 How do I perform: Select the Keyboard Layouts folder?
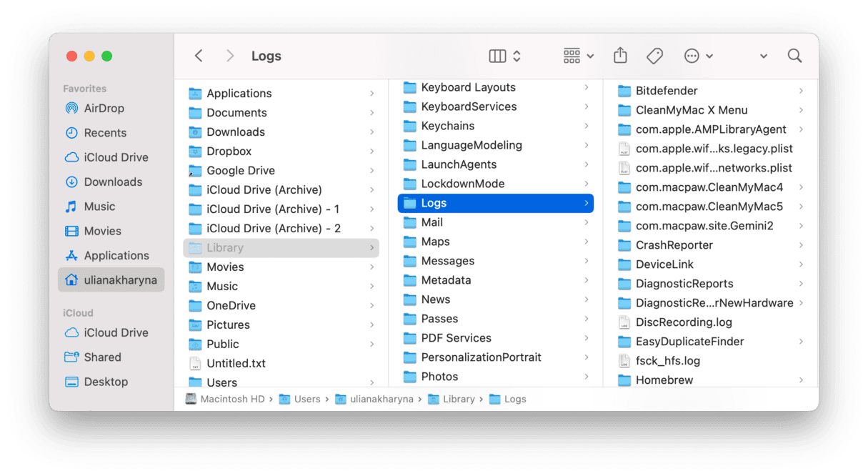pyautogui.click(x=496, y=87)
